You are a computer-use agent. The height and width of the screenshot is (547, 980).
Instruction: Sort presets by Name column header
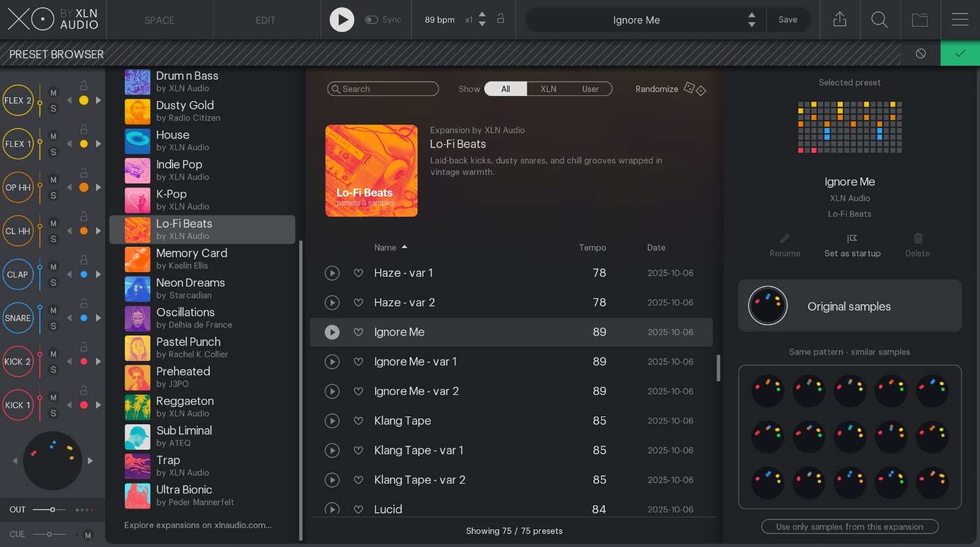[385, 247]
